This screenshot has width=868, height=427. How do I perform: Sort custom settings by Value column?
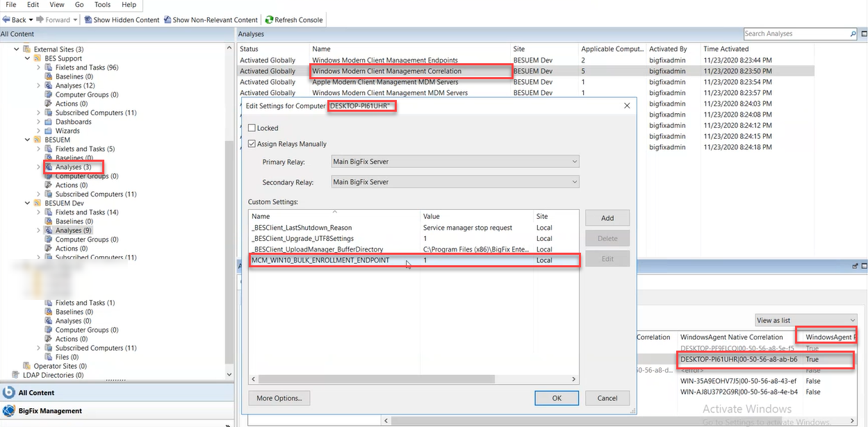(477, 216)
